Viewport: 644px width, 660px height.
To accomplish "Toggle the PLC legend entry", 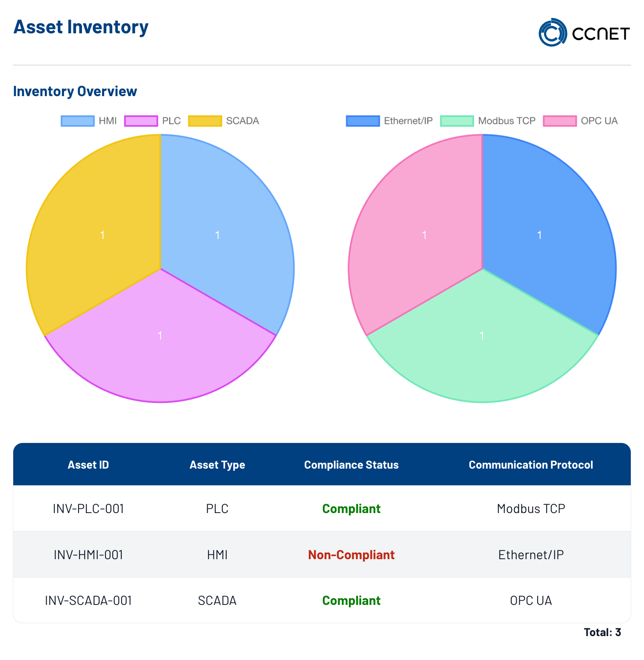I will pyautogui.click(x=152, y=121).
